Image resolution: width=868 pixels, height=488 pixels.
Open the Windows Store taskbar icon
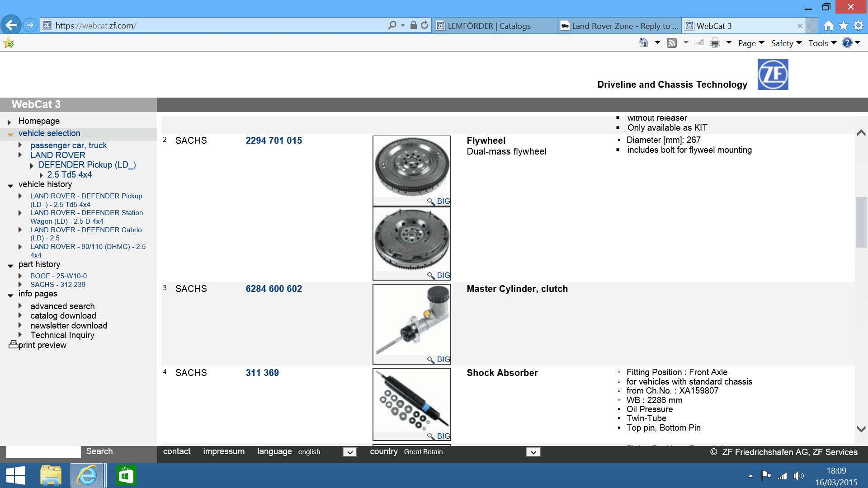[x=126, y=476]
